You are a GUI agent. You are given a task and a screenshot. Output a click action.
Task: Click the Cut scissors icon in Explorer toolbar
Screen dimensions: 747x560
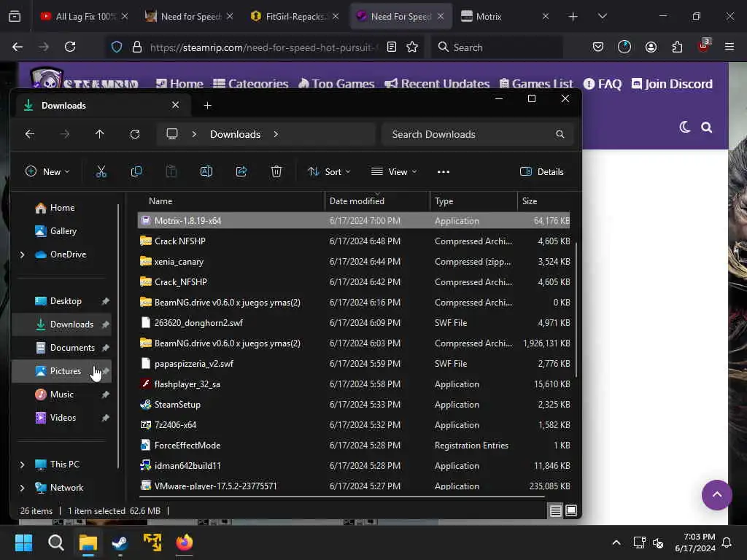pos(101,171)
